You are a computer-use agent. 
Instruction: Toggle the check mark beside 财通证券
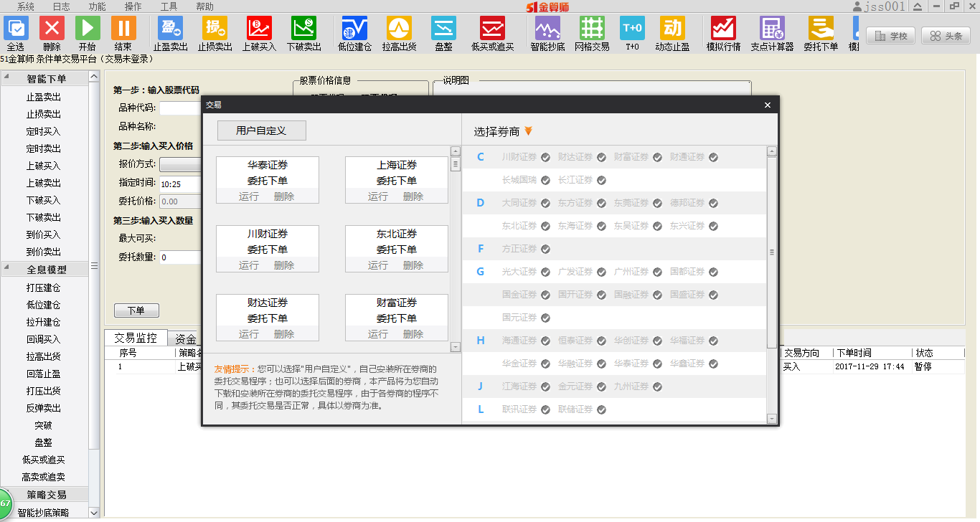[x=713, y=157]
